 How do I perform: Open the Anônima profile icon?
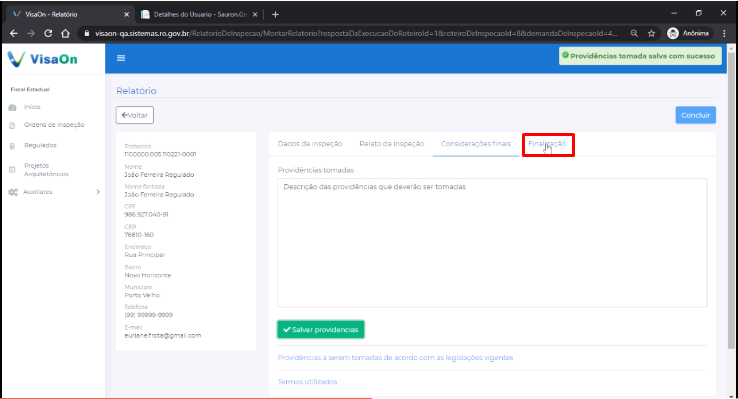(x=673, y=33)
